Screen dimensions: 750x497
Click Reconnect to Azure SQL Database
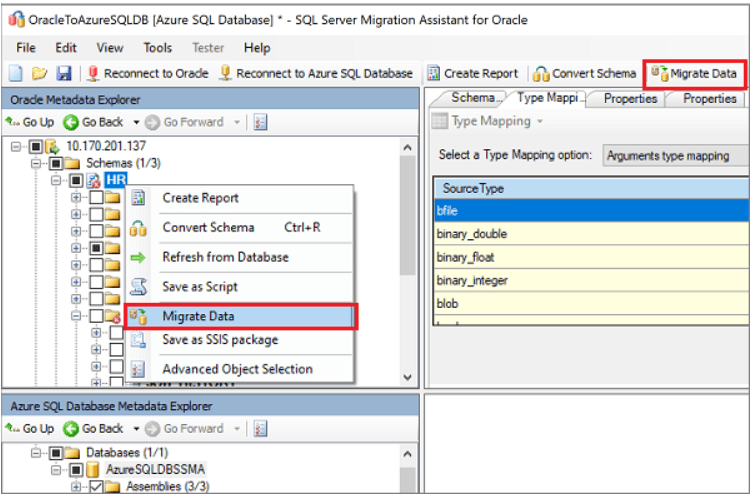coord(316,73)
